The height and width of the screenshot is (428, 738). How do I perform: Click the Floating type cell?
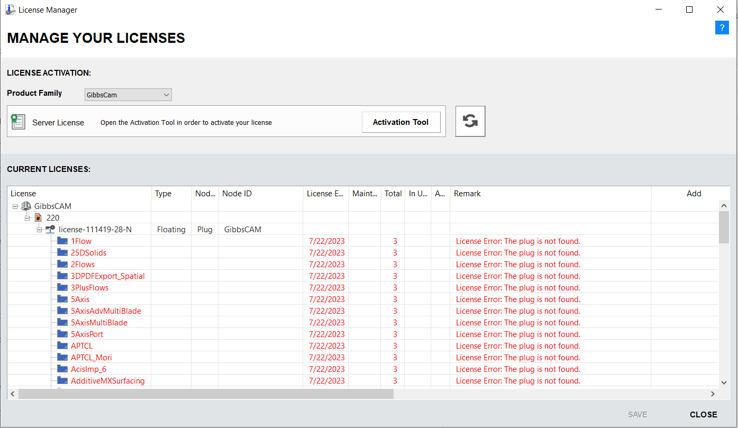(171, 229)
